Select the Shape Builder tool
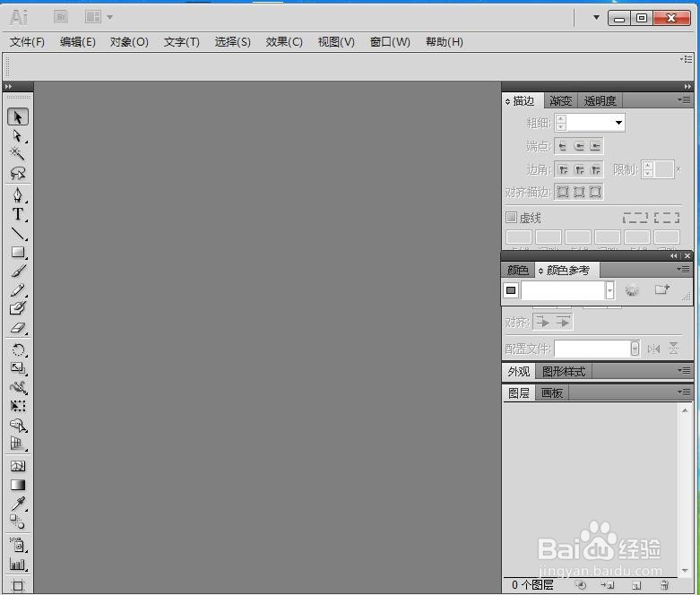This screenshot has width=700, height=595. pos(18,425)
